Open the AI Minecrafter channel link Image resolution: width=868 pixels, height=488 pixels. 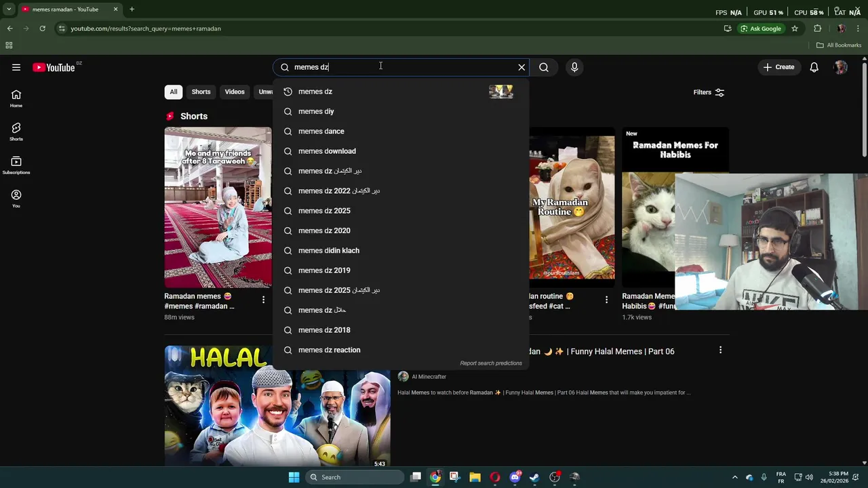click(429, 377)
